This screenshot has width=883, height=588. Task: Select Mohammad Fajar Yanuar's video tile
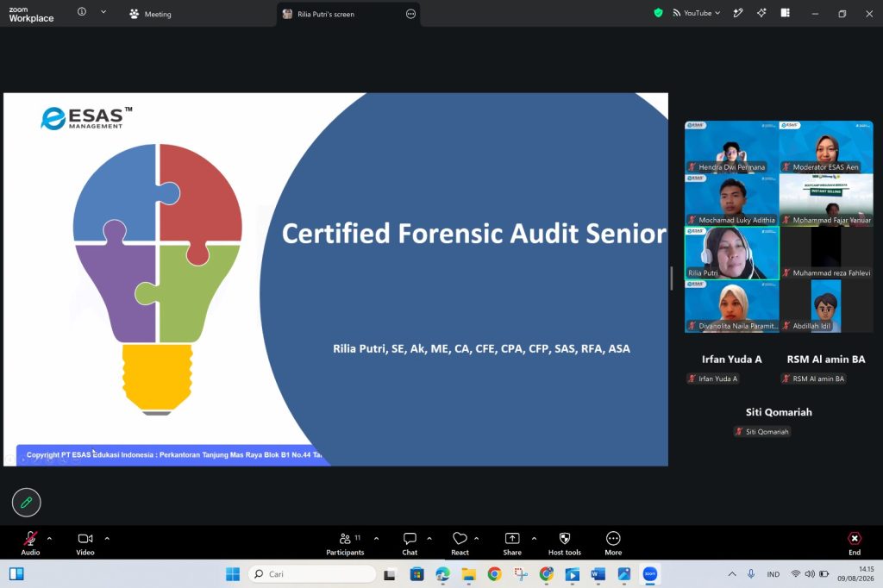tap(826, 199)
